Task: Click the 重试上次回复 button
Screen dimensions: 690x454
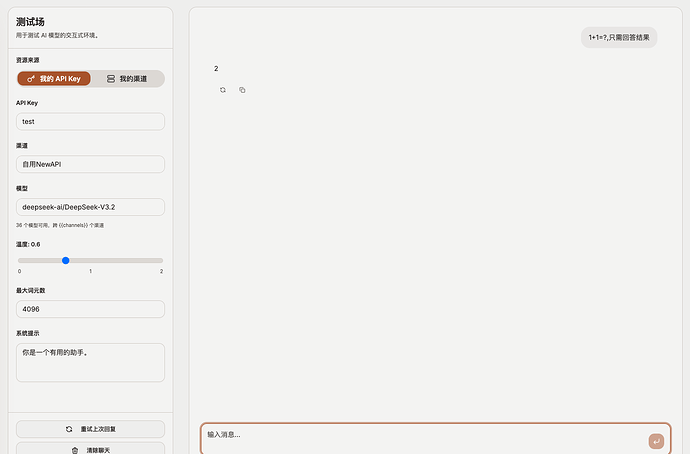Action: (90, 429)
